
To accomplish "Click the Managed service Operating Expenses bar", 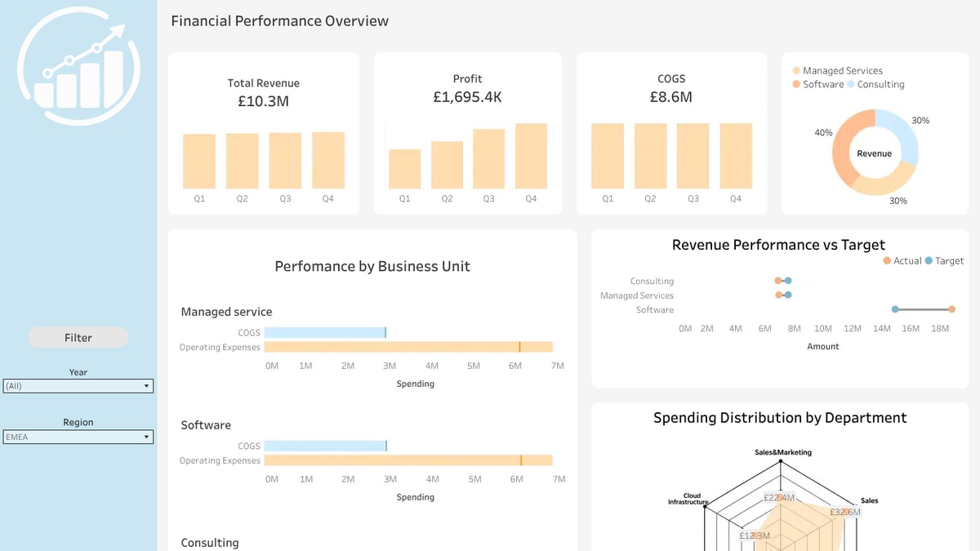I will 408,347.
